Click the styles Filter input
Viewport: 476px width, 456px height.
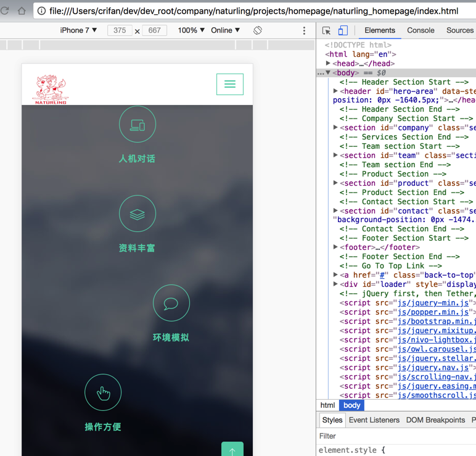pyautogui.click(x=396, y=436)
